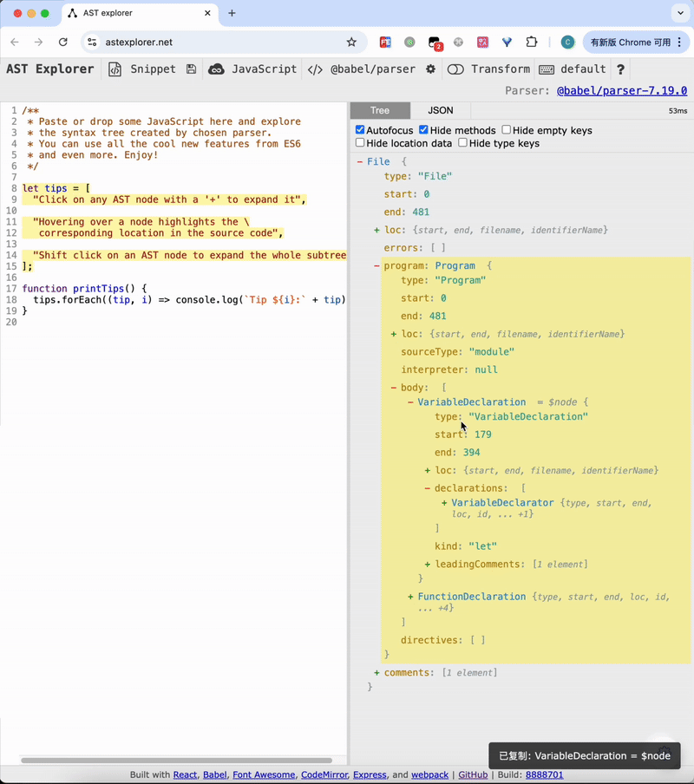Click the Snippet code file icon

[x=115, y=69]
